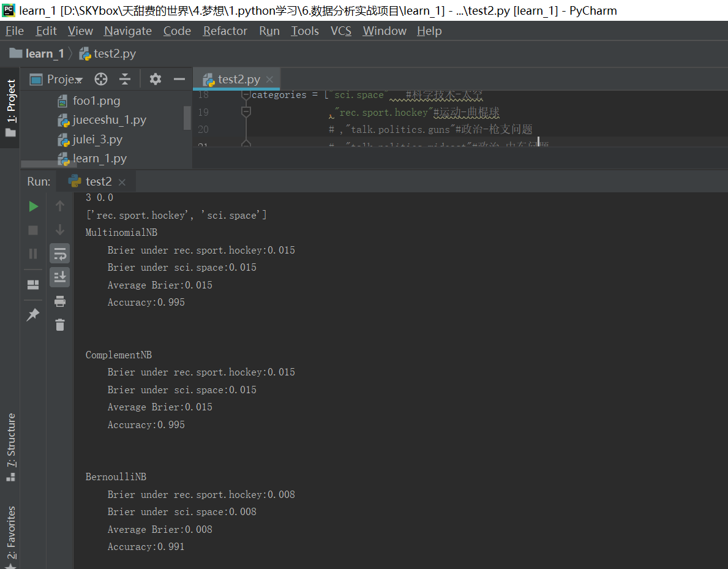Open the VCS menu
This screenshot has height=569, width=728.
(341, 31)
